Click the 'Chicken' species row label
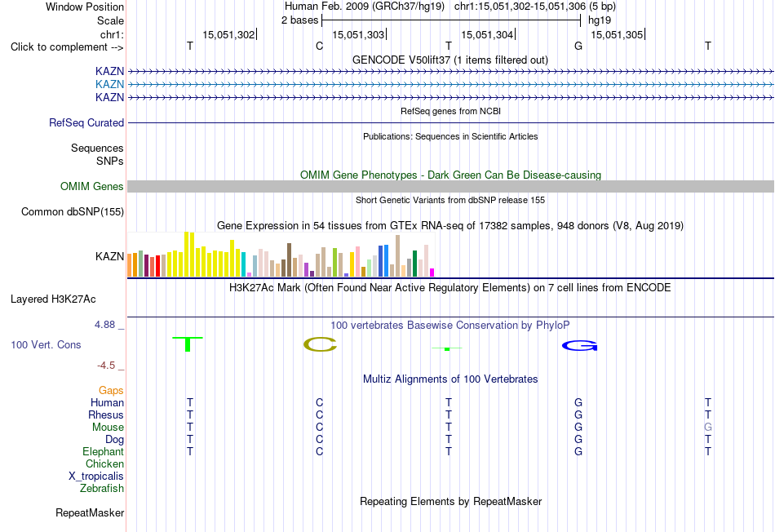The width and height of the screenshot is (775, 532). [x=104, y=463]
